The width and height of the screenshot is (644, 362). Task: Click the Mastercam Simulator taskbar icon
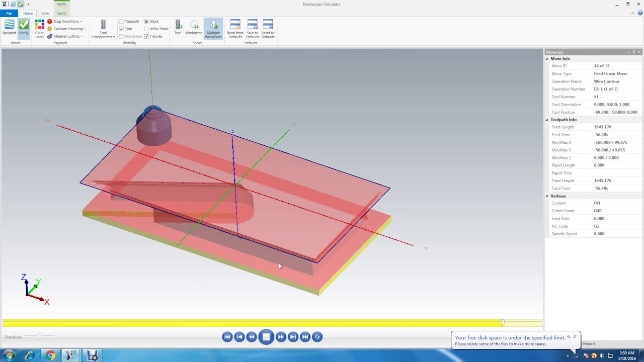click(x=92, y=356)
